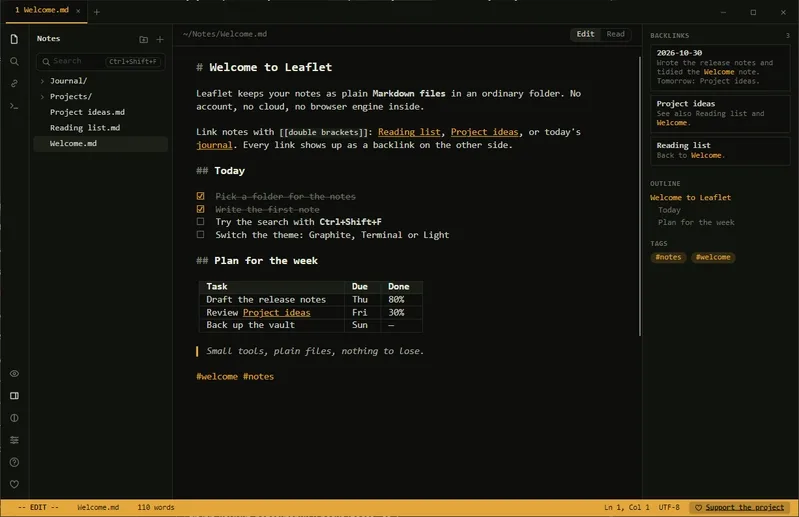Click the "Task" column header
Screen dimensions: 799x517
click(272, 286)
